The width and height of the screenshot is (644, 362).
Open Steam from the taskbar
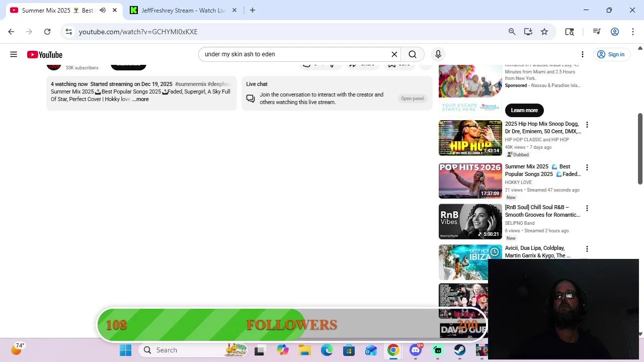(460, 350)
